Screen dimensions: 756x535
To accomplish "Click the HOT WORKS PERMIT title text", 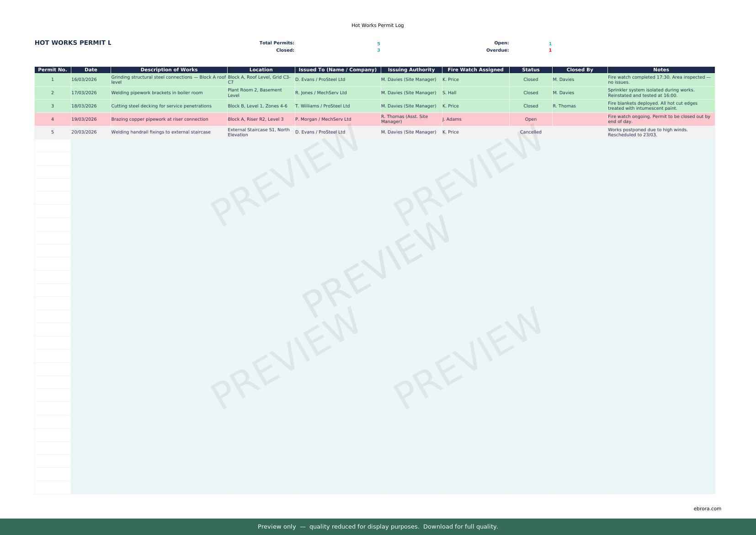I will pyautogui.click(x=73, y=43).
